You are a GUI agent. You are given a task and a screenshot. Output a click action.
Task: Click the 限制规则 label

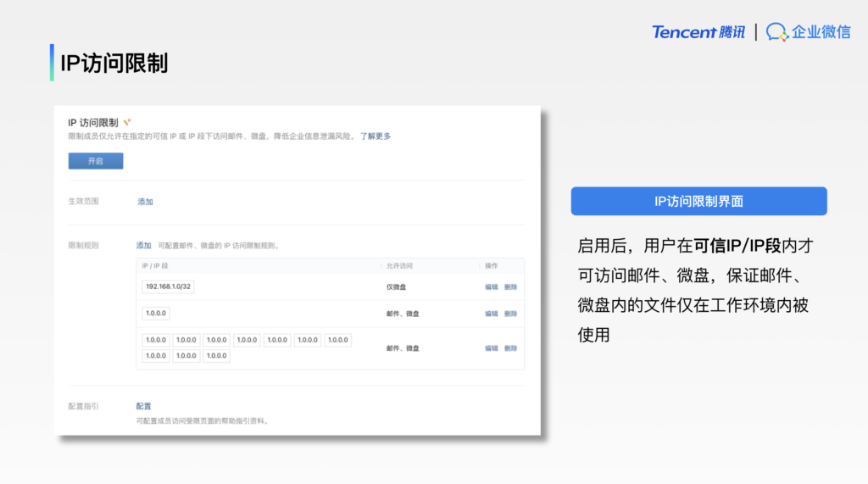pos(84,245)
